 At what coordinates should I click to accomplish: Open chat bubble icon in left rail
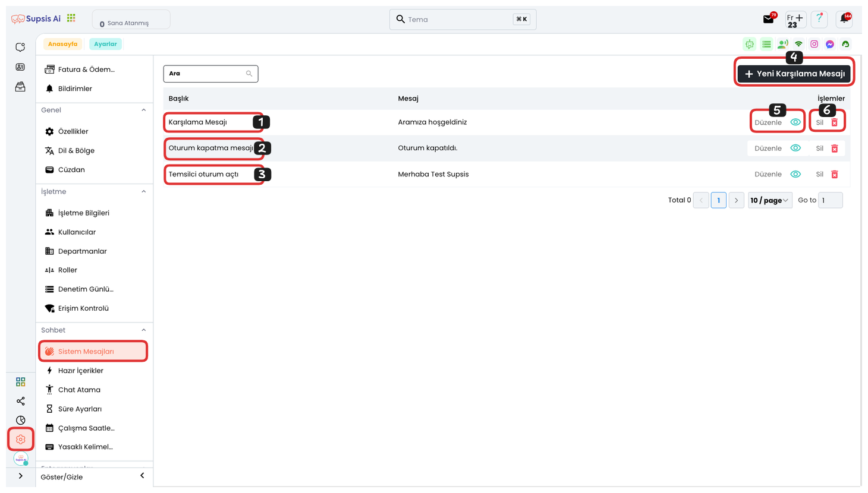tap(20, 47)
